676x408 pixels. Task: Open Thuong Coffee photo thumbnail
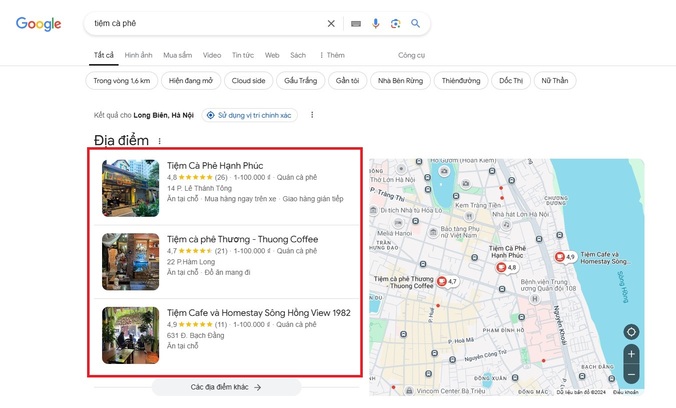tap(131, 262)
